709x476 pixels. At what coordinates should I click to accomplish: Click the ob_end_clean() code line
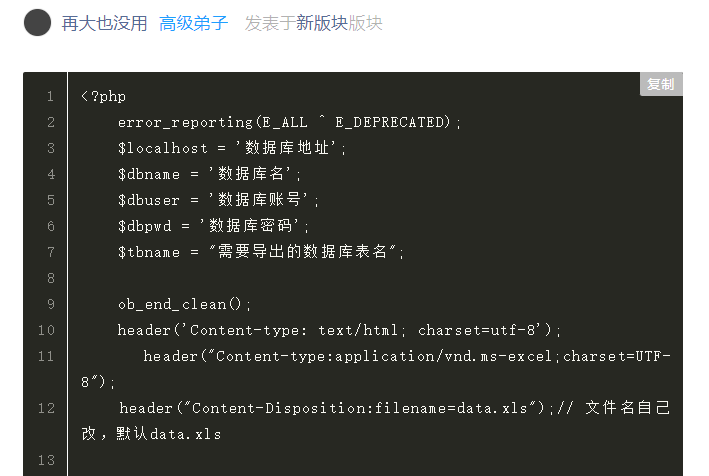184,304
